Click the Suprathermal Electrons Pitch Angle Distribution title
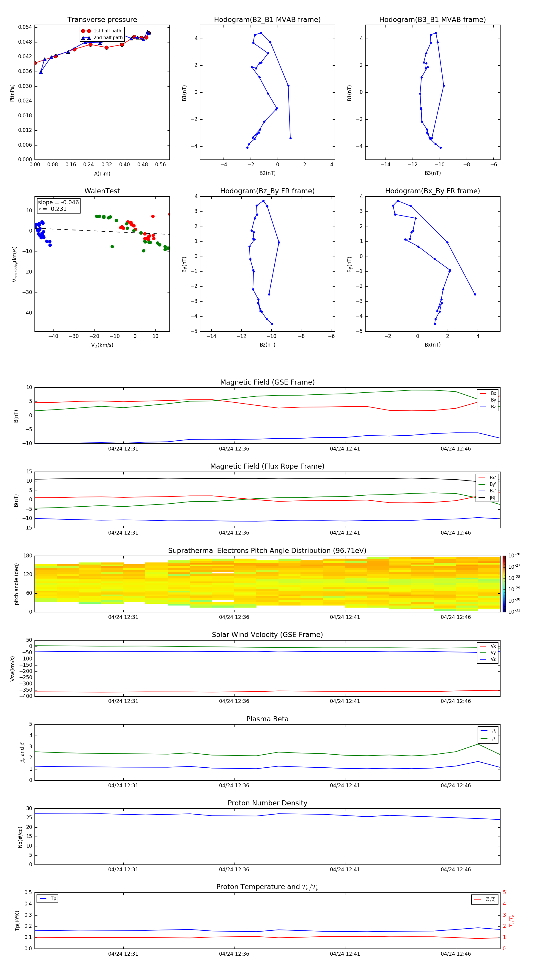The width and height of the screenshot is (535, 980). pyautogui.click(x=267, y=551)
